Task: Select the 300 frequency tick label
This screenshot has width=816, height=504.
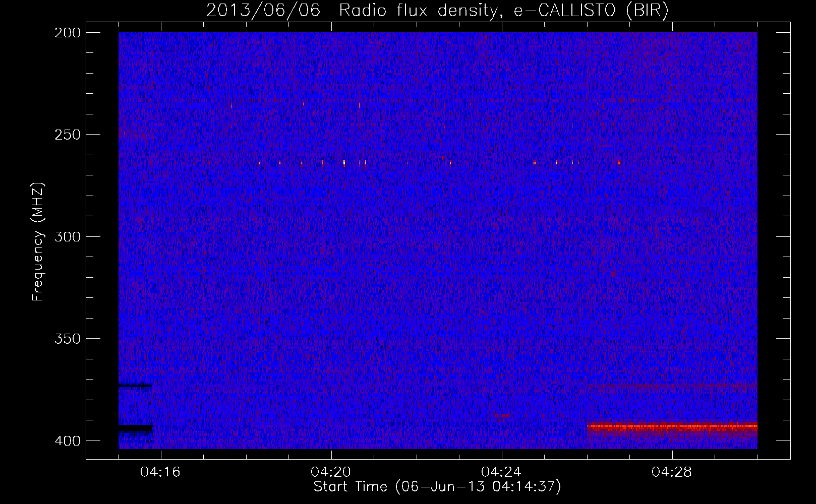Action: [67, 236]
